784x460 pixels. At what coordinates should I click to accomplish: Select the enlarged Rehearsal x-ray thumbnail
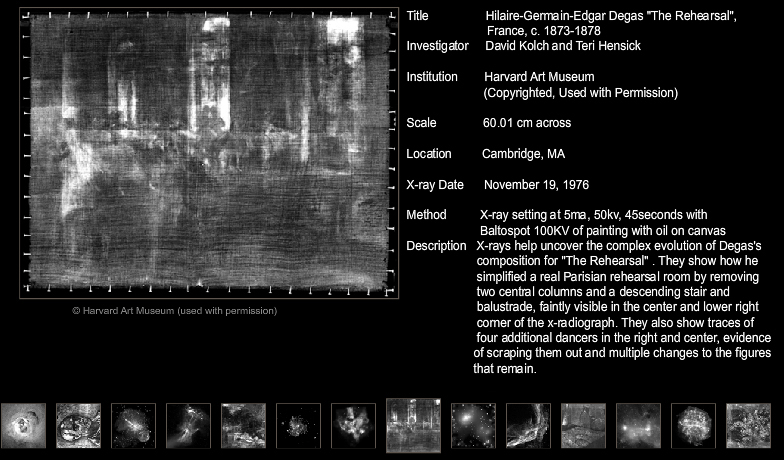414,426
